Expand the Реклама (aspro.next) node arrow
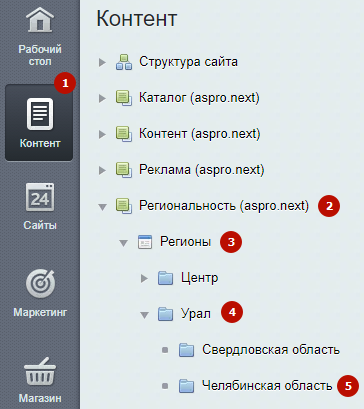This screenshot has width=364, height=409. 102,170
